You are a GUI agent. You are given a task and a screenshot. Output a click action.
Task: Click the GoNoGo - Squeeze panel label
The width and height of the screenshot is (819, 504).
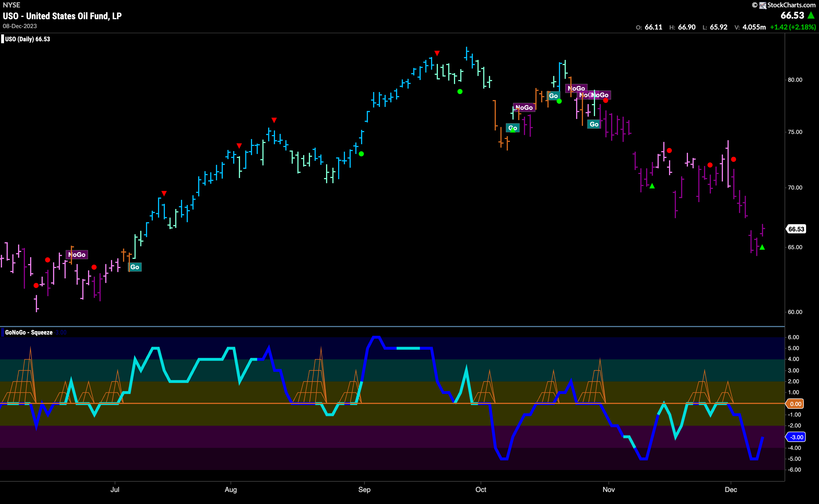29,332
